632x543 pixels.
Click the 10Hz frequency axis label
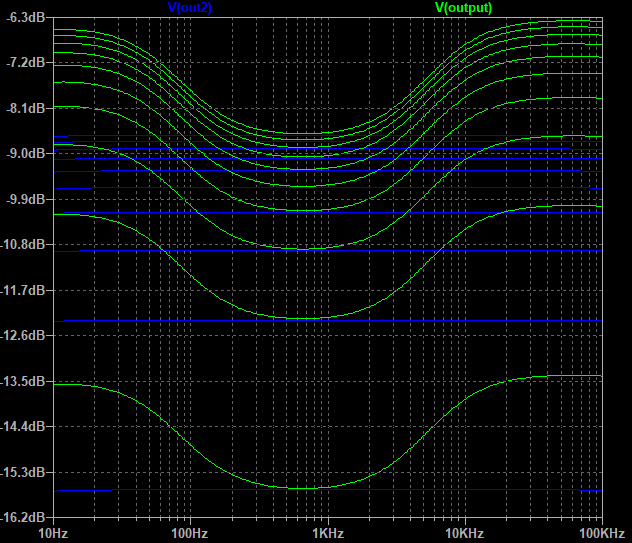coord(53,533)
